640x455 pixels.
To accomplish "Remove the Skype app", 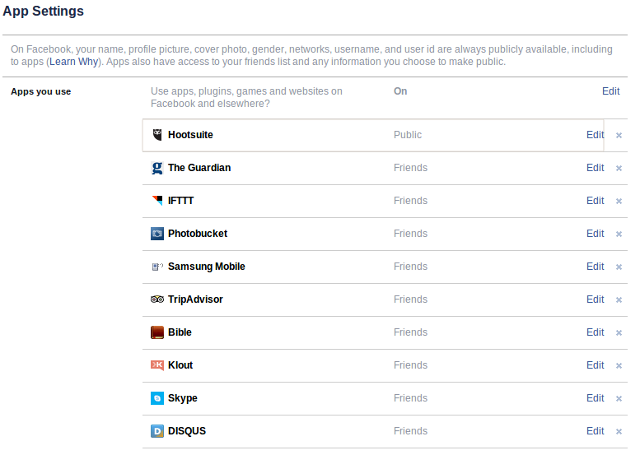I will (x=619, y=399).
